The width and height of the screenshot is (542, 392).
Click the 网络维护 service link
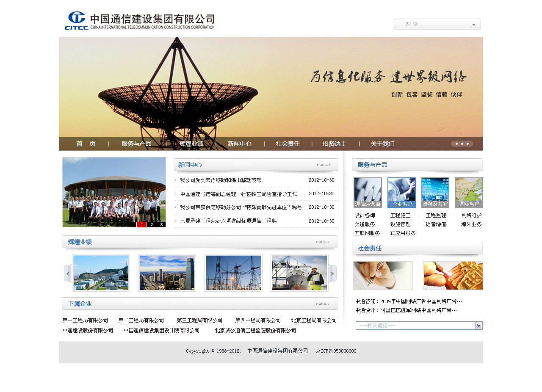tap(472, 215)
